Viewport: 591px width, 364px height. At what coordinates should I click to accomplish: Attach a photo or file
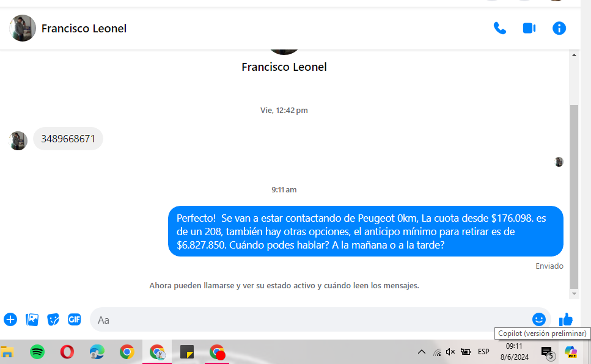click(x=32, y=319)
